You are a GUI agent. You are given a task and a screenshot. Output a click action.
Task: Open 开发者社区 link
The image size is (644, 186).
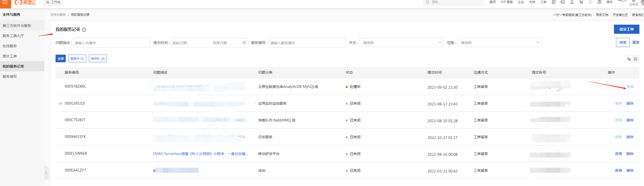620,15
